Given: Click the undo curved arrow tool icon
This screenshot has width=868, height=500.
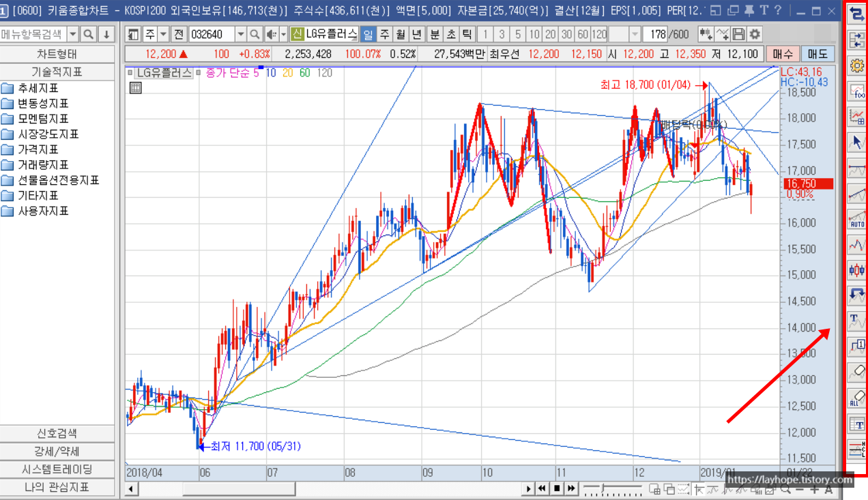Looking at the screenshot, I should (x=856, y=295).
